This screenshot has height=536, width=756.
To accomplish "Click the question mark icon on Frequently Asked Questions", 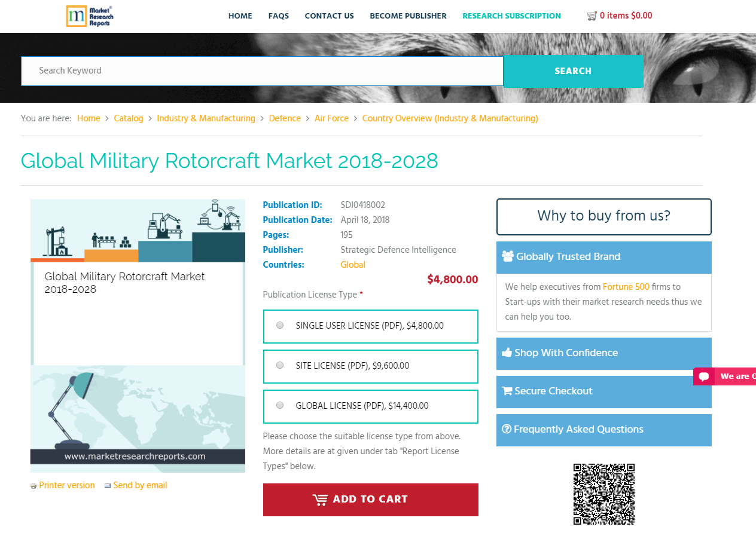I will tap(507, 429).
